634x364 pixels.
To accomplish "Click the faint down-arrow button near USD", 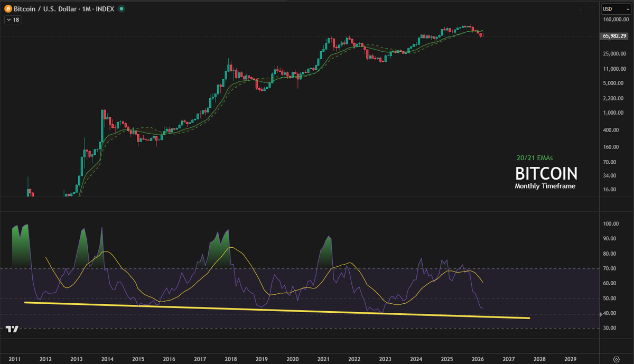I will (x=581, y=9).
